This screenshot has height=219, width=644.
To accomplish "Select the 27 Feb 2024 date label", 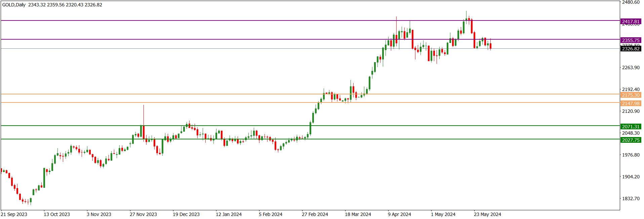I will click(x=315, y=214).
